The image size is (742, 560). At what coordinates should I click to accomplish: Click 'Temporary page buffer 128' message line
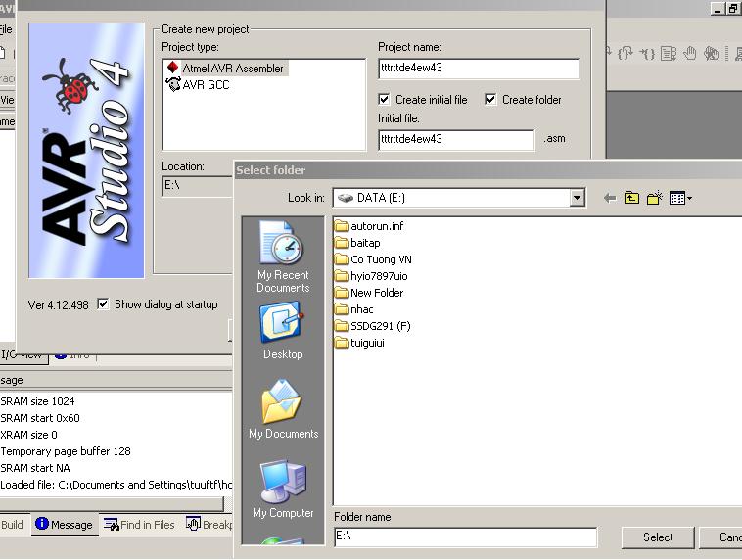coord(66,451)
